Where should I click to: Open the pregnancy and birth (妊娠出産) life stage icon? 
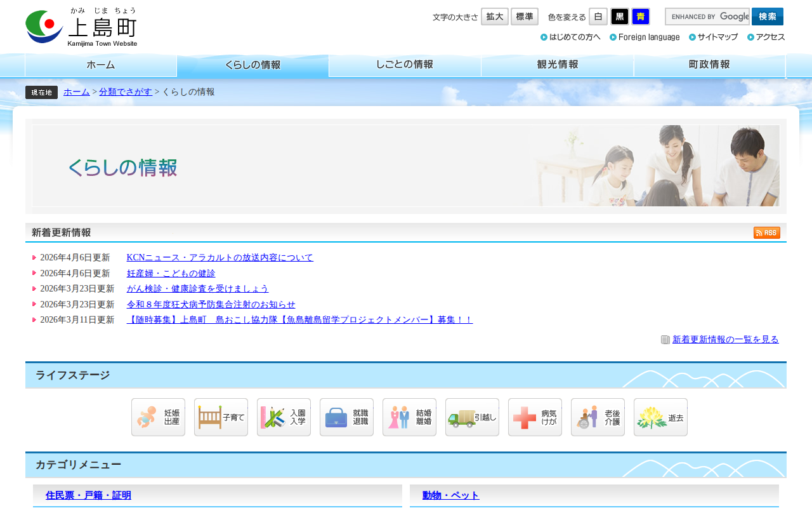(158, 417)
